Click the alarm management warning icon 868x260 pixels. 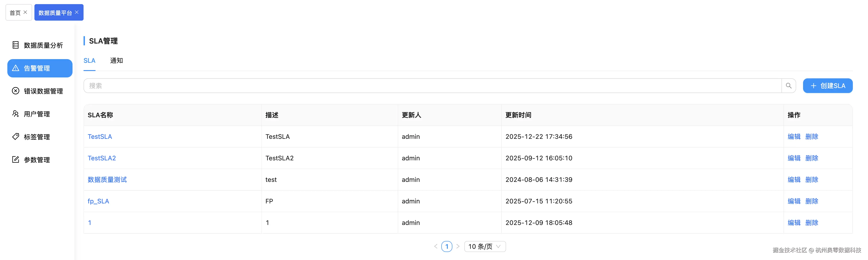click(x=16, y=68)
